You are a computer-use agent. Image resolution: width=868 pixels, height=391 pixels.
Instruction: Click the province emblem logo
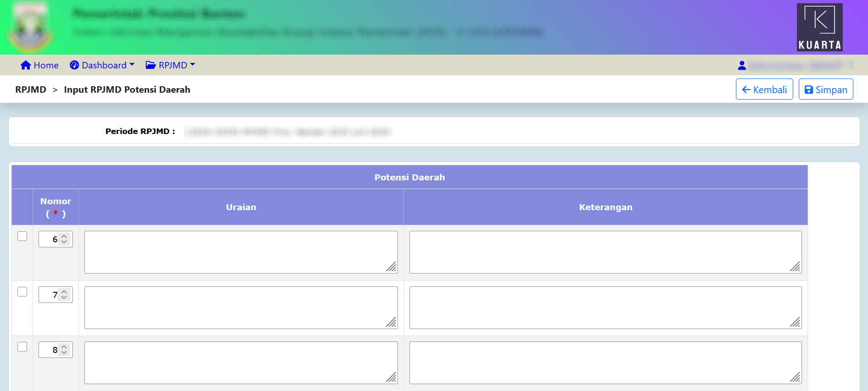[30, 28]
